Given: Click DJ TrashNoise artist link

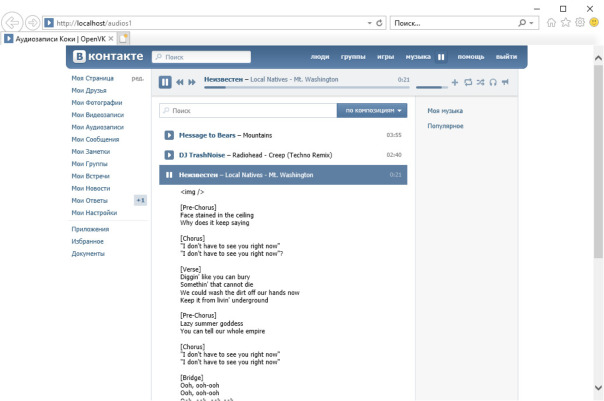Looking at the screenshot, I should 202,155.
